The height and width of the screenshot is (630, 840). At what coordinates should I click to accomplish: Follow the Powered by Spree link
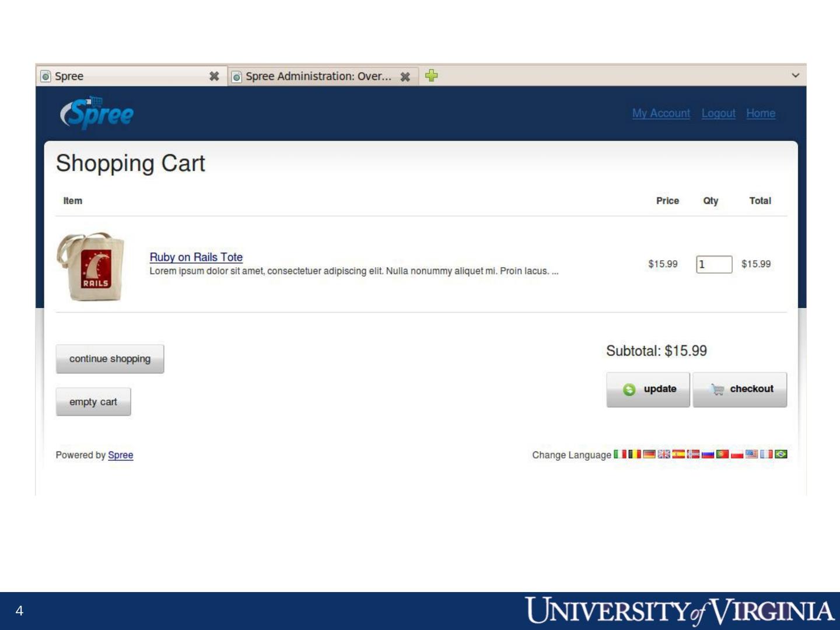(x=120, y=455)
